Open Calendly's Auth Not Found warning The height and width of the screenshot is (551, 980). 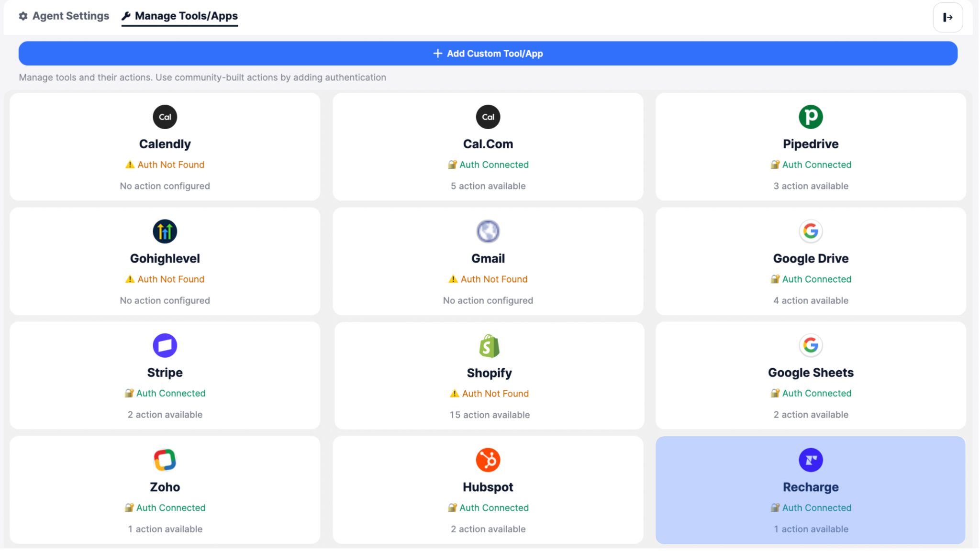click(x=165, y=165)
